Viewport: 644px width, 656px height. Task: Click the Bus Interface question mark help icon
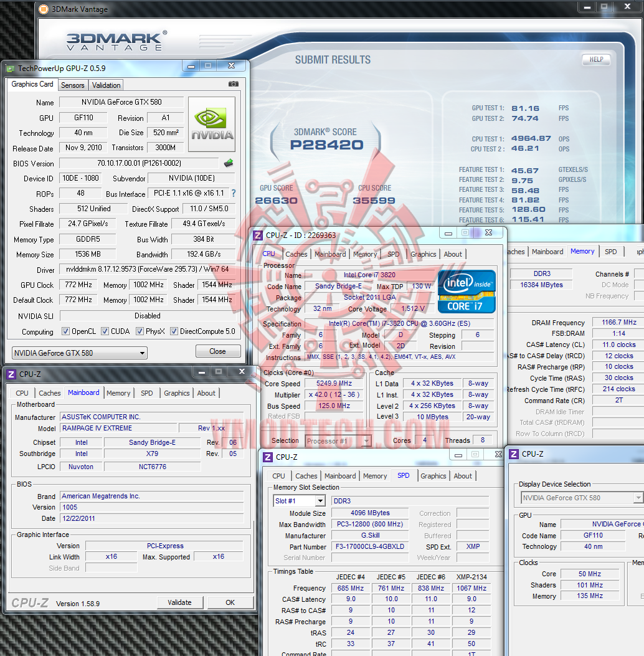pos(234,193)
